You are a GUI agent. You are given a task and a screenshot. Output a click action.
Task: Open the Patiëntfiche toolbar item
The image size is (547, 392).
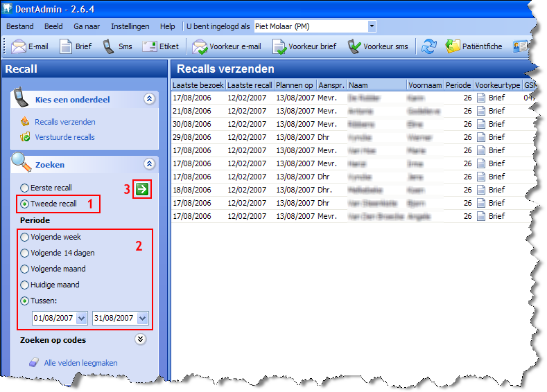(453, 46)
